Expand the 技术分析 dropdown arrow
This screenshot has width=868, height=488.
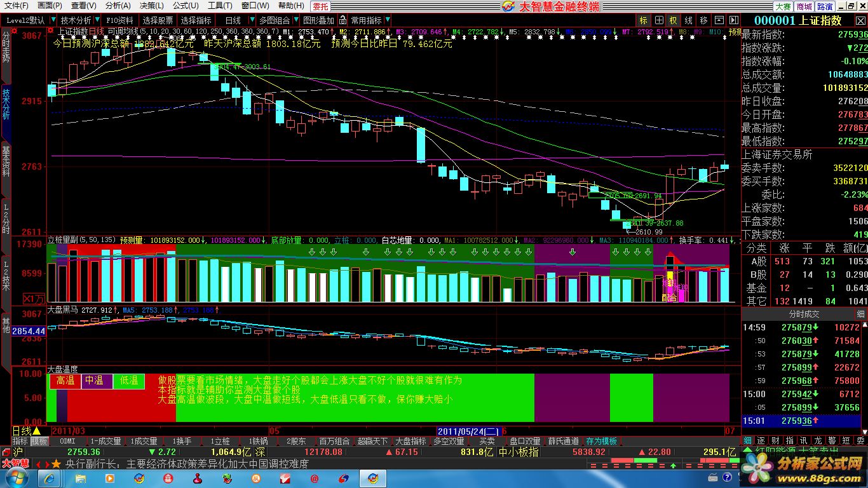pos(96,20)
